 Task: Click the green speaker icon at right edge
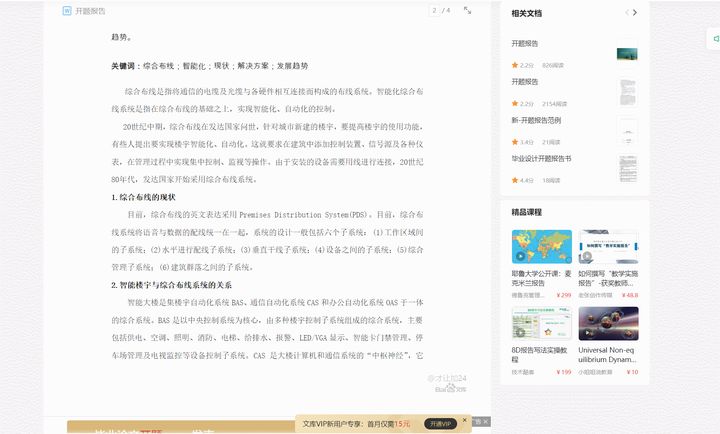tap(715, 39)
